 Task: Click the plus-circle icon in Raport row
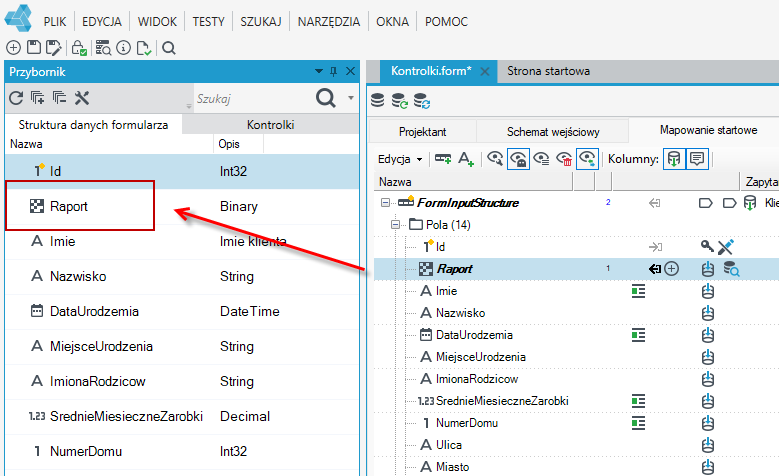tap(672, 269)
